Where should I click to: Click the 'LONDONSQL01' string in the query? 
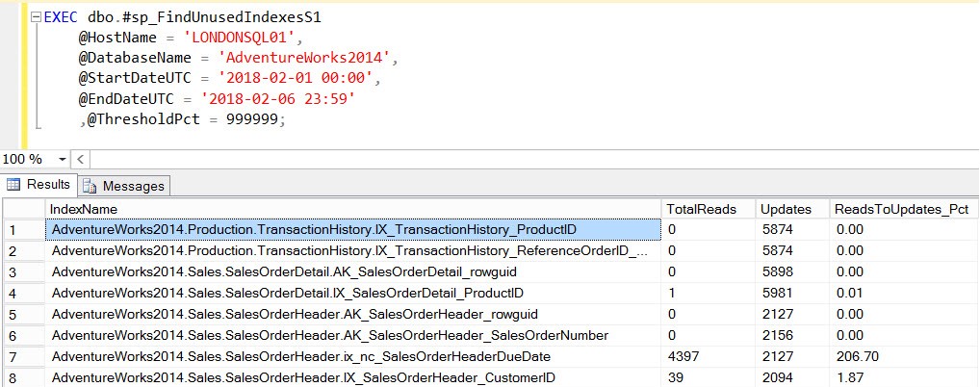(x=240, y=39)
